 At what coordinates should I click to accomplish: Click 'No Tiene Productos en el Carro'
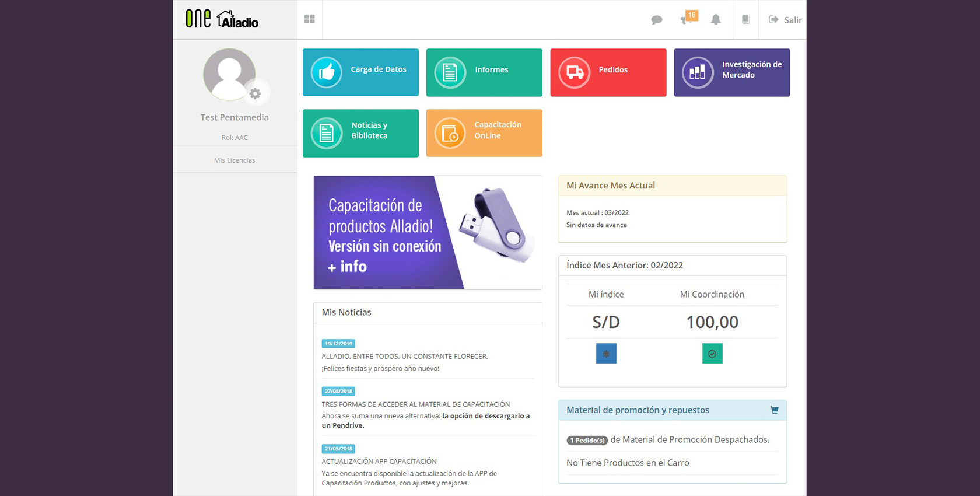(628, 463)
